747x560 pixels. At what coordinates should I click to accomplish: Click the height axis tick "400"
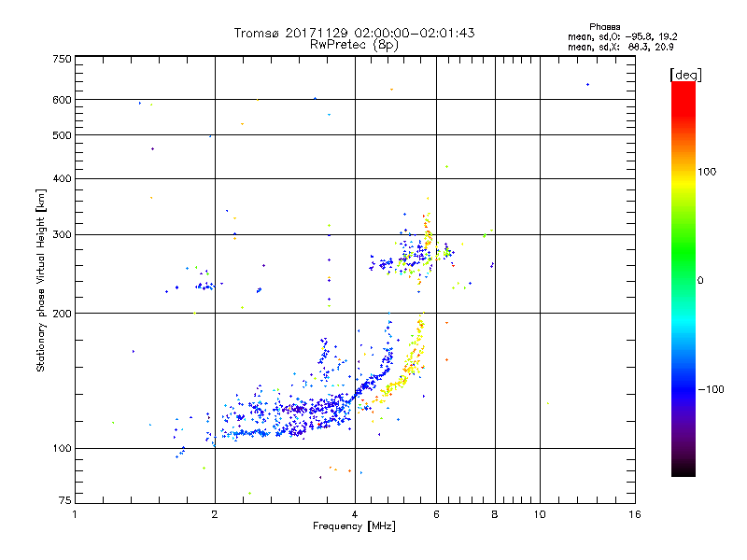pos(62,178)
